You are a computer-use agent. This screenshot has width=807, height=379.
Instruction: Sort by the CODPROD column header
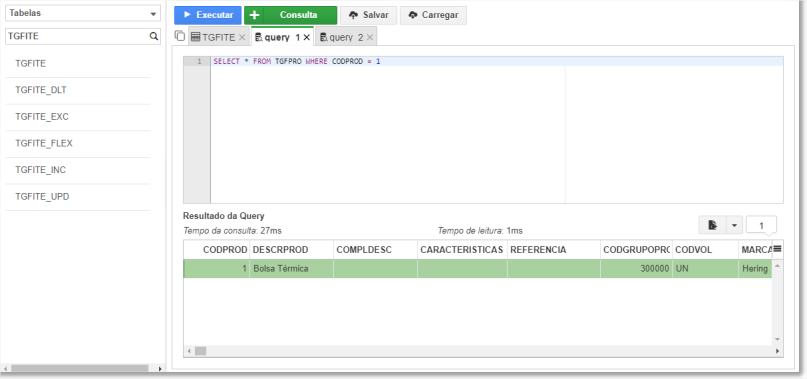click(x=217, y=250)
